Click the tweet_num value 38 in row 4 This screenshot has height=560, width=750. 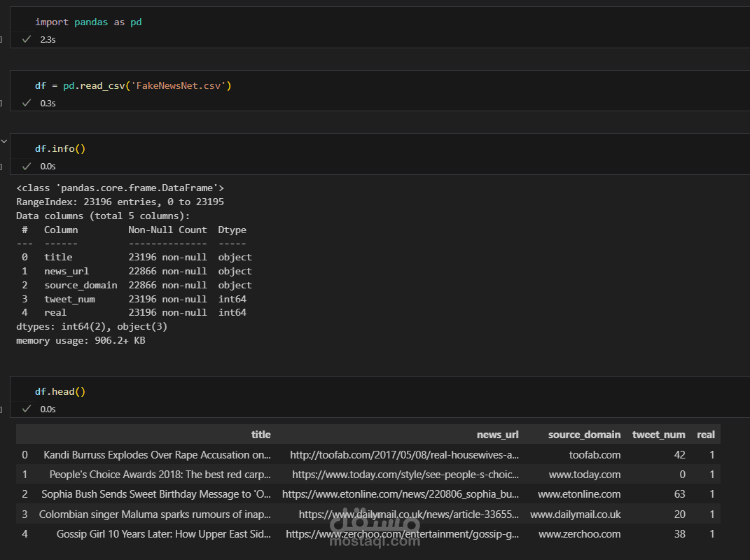tap(678, 534)
